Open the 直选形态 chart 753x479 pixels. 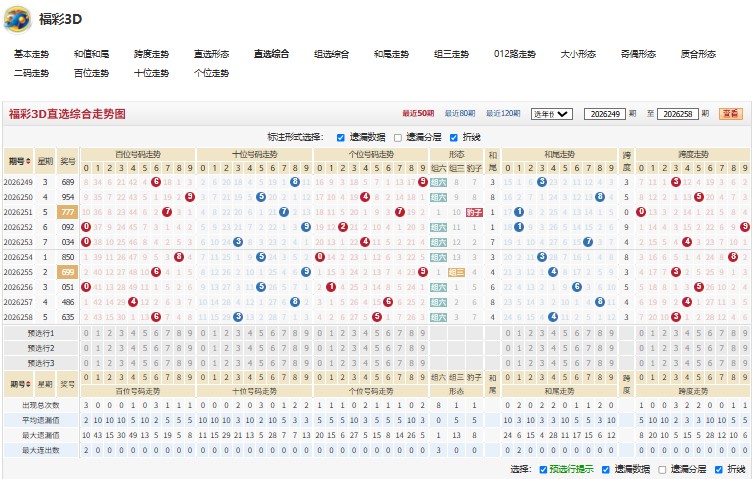211,54
